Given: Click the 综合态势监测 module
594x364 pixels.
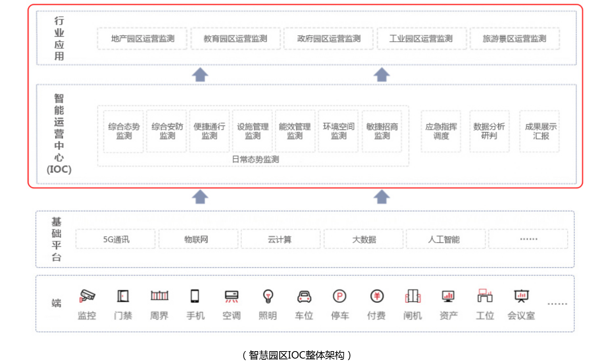Looking at the screenshot, I should tap(124, 131).
